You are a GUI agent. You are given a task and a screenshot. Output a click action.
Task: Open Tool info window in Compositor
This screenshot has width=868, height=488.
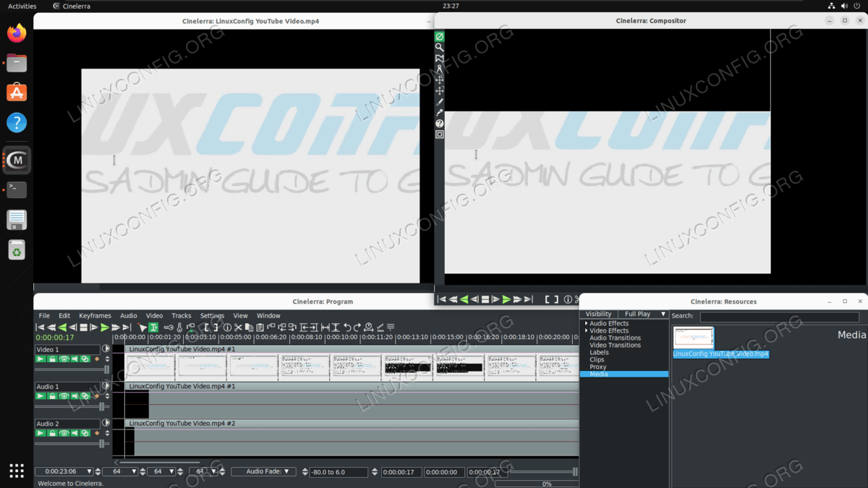439,124
